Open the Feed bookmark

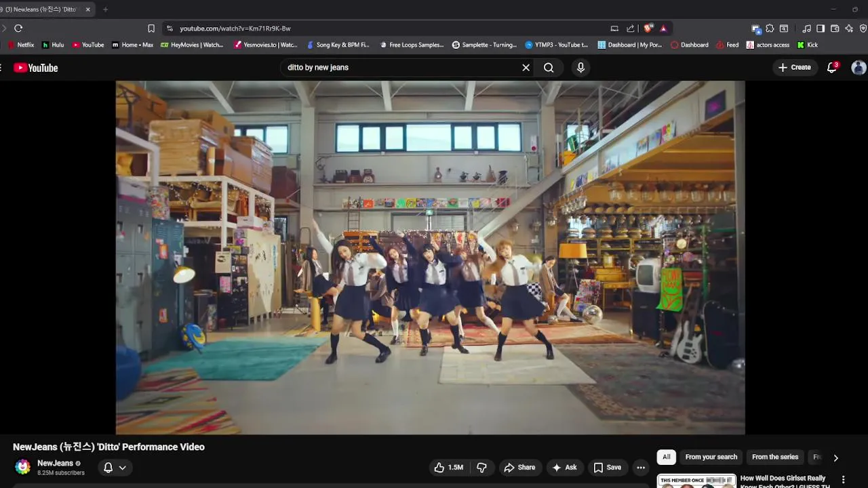(727, 45)
